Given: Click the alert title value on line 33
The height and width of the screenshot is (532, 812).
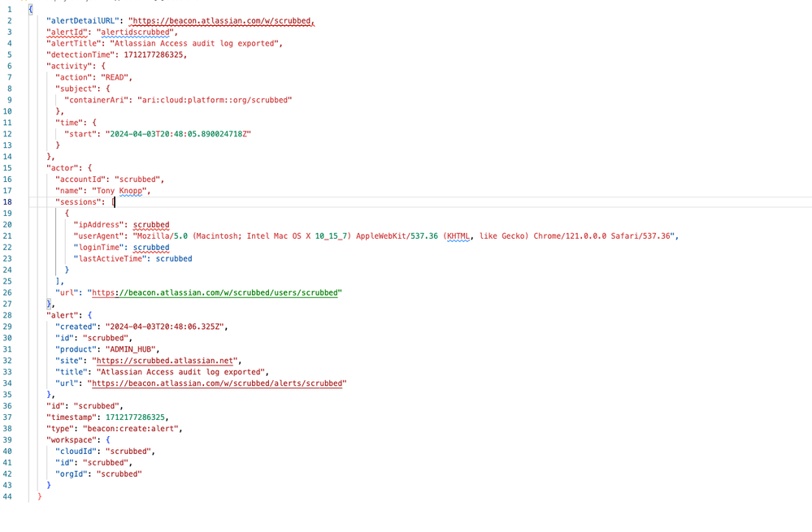Looking at the screenshot, I should click(x=180, y=372).
